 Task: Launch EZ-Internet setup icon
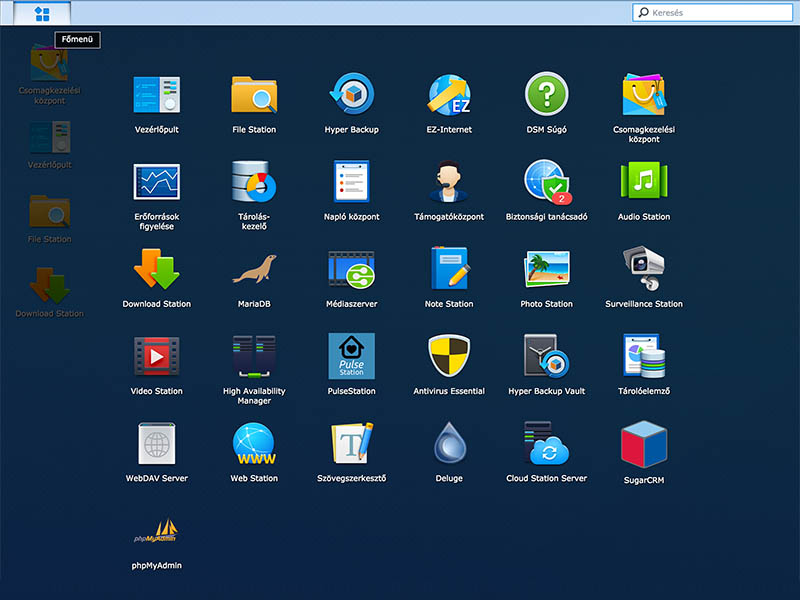(449, 96)
